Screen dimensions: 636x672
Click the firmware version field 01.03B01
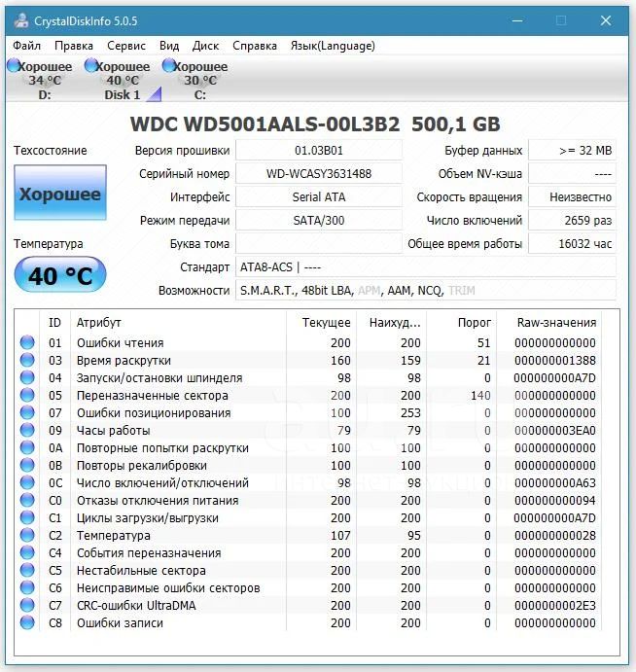point(318,151)
